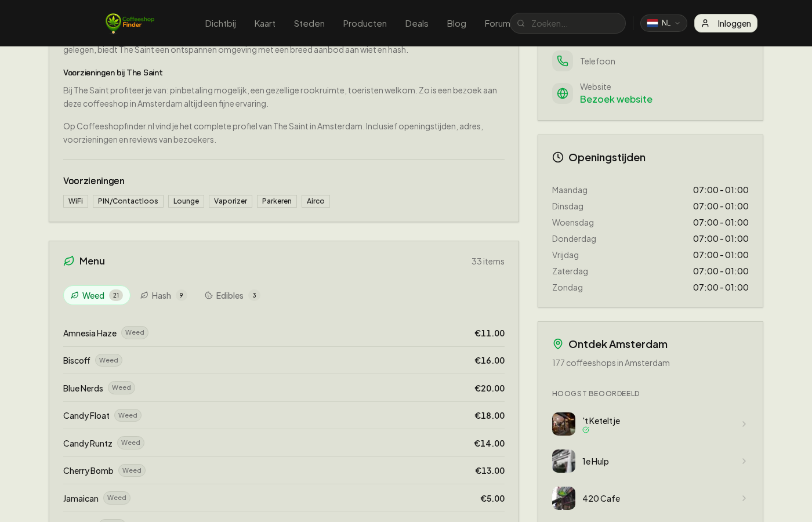Select the Candy Runtz menu item

click(284, 443)
